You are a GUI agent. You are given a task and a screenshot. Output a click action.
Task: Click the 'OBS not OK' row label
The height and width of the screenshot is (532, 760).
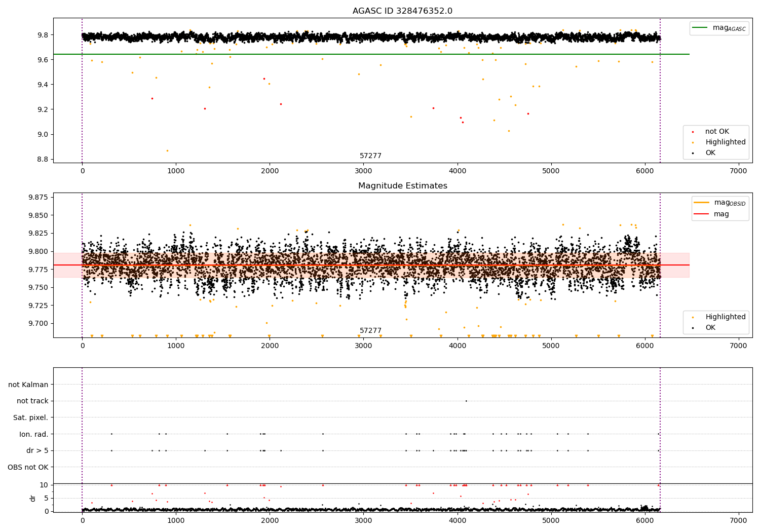click(28, 467)
